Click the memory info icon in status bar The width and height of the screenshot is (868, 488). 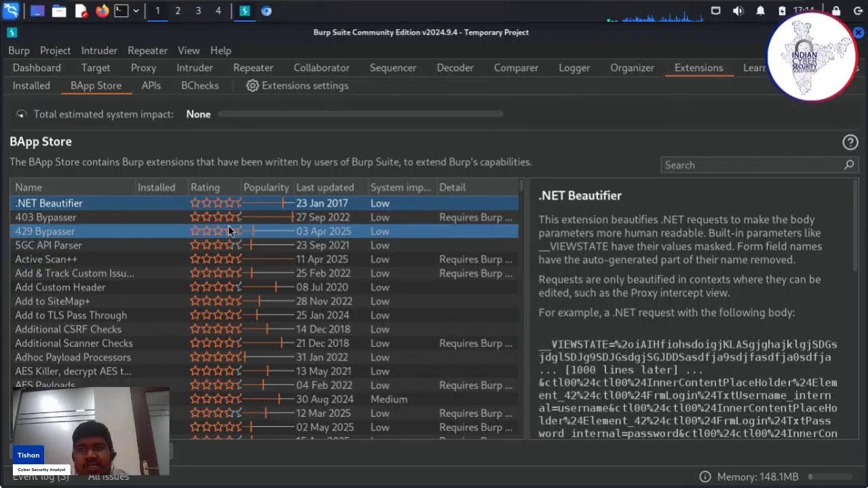pos(705,476)
